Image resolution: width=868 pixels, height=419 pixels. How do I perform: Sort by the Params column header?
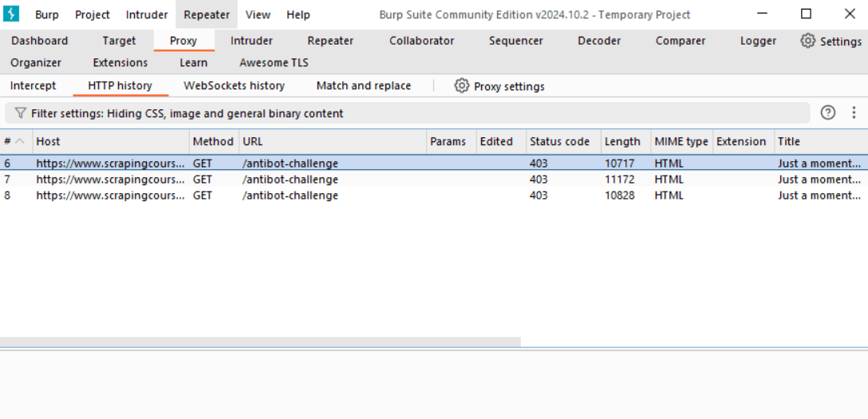(x=452, y=142)
